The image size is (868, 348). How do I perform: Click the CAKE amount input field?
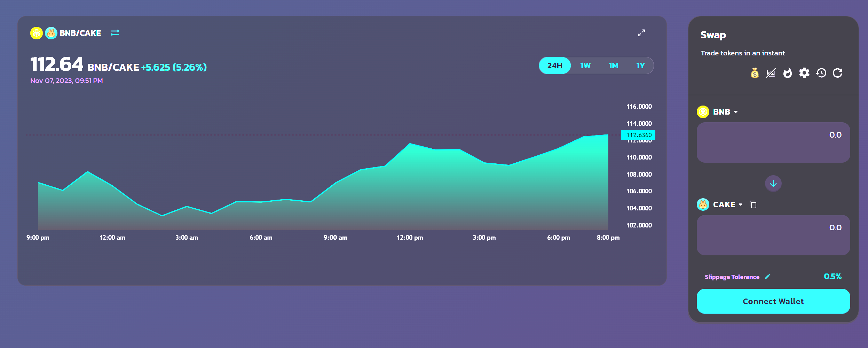click(x=773, y=235)
